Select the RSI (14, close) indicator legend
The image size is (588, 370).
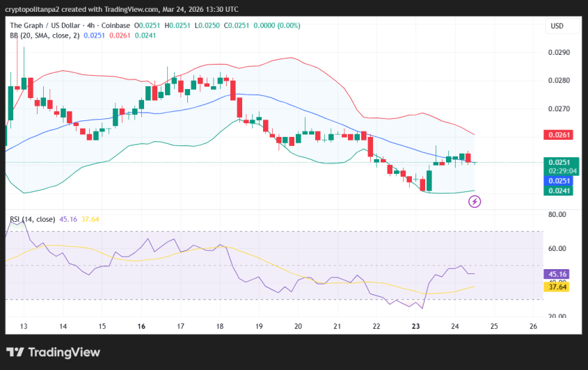32,219
